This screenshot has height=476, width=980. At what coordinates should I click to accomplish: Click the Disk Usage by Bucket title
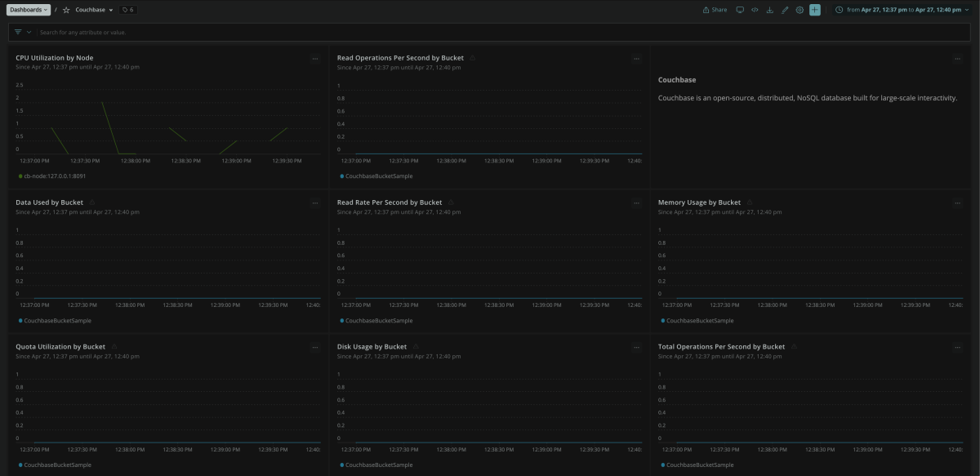[x=372, y=346]
